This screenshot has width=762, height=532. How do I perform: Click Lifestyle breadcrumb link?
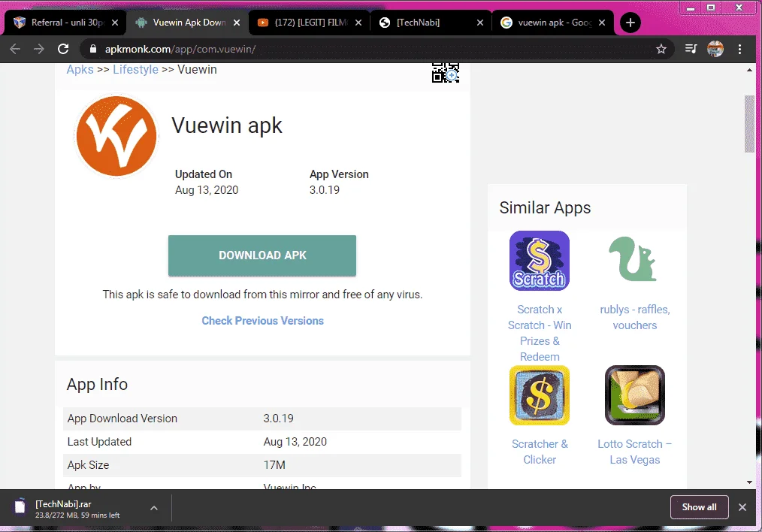(x=135, y=69)
